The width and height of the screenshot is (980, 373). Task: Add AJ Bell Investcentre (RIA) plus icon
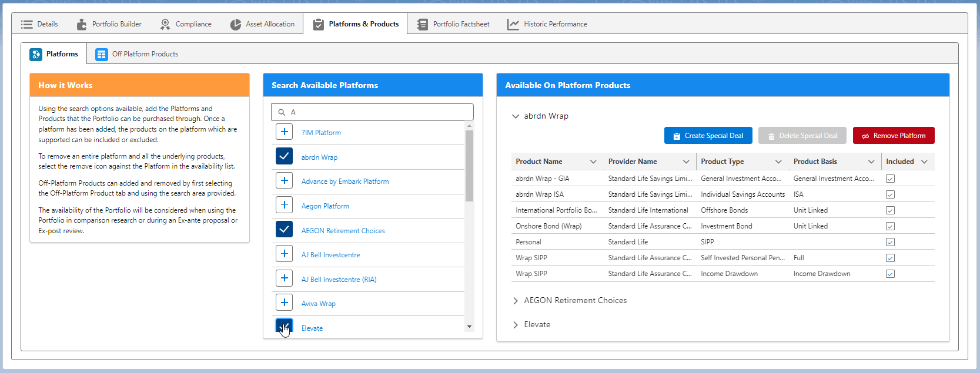click(285, 278)
